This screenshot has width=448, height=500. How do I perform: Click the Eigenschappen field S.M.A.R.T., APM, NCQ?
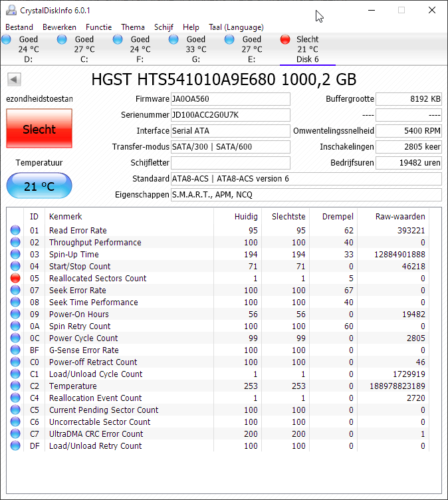(306, 195)
